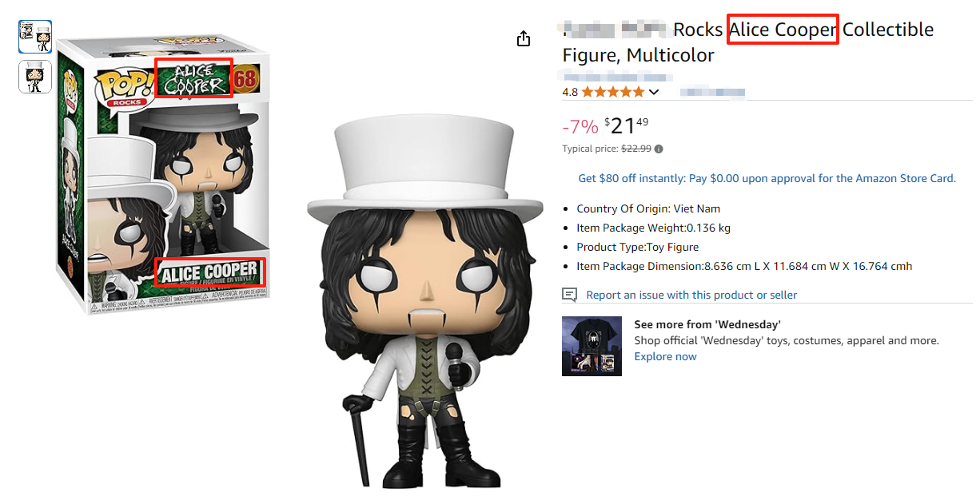
Task: Click the struck-through $22.99 typical price
Action: 636,149
